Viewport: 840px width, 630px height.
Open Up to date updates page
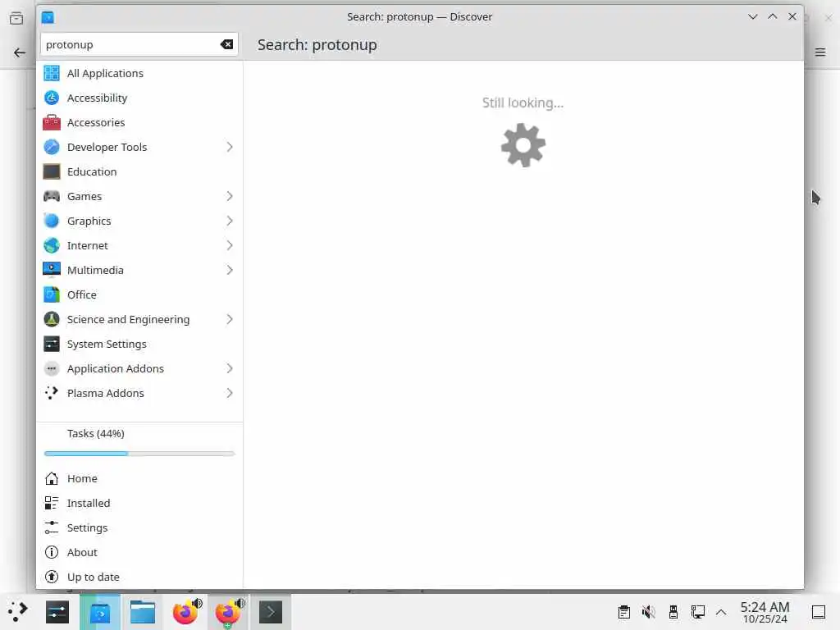tap(139, 577)
